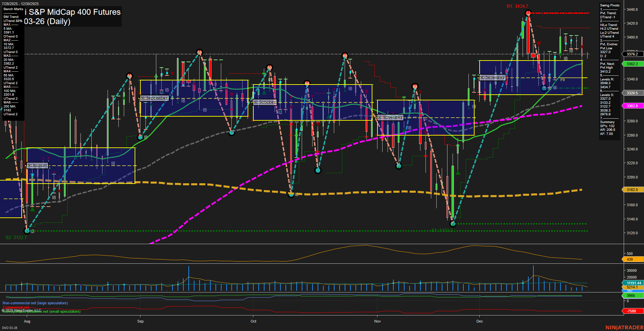Click the red down-triangle sell marker near September peak
The height and width of the screenshot is (331, 644).
172,73
